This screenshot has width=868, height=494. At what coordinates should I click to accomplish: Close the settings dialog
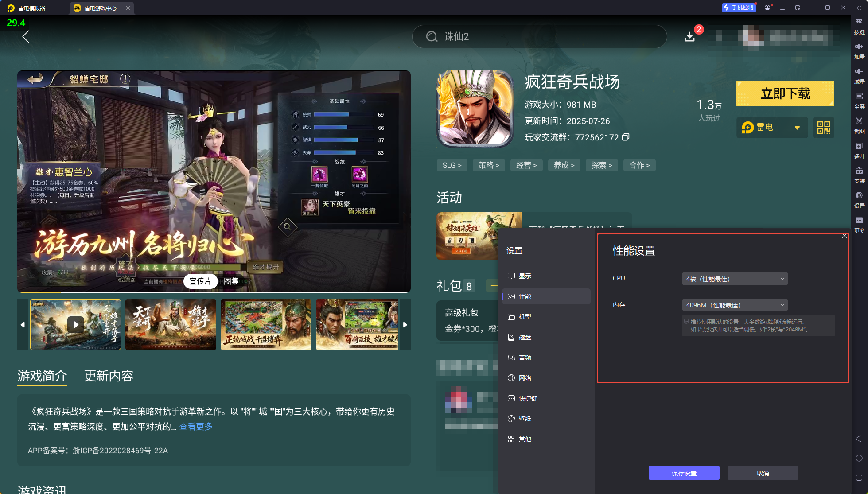(845, 236)
